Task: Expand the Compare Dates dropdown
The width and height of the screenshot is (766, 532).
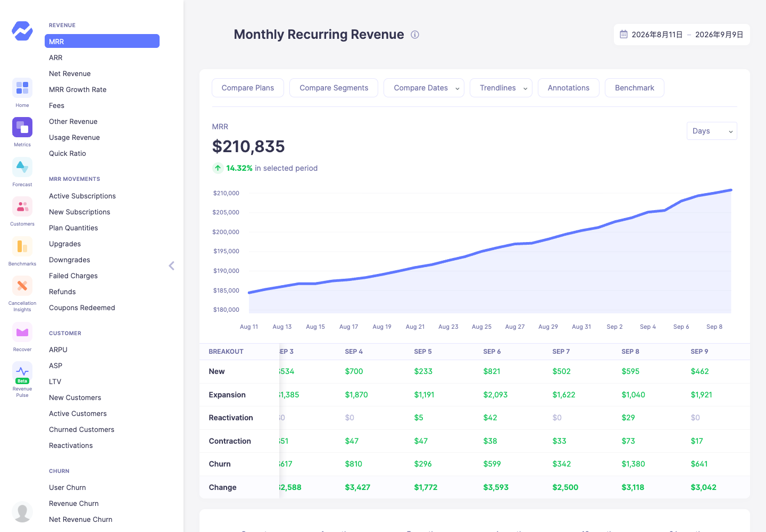Action: [x=424, y=88]
